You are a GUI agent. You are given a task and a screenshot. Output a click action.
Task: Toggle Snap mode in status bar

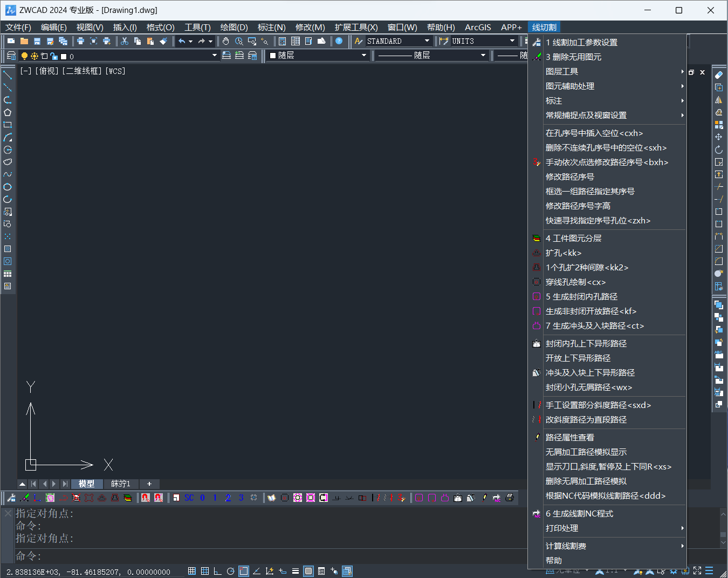[192, 571]
